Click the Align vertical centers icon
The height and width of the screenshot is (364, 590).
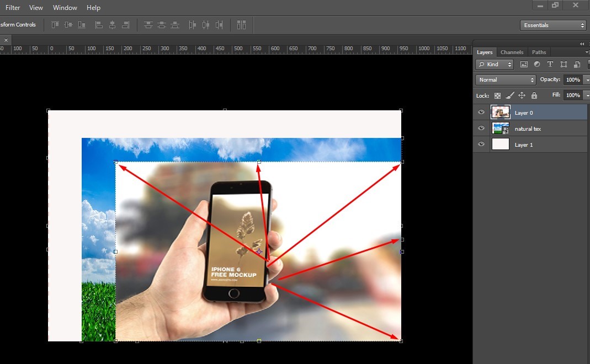click(68, 25)
